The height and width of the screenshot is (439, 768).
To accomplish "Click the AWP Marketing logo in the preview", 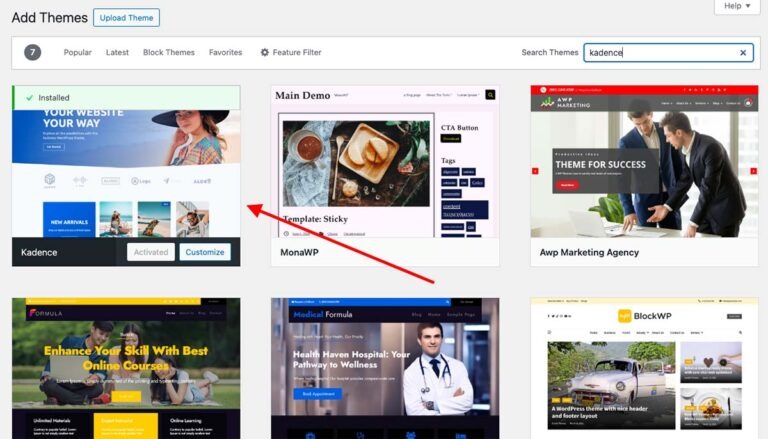I will point(567,102).
